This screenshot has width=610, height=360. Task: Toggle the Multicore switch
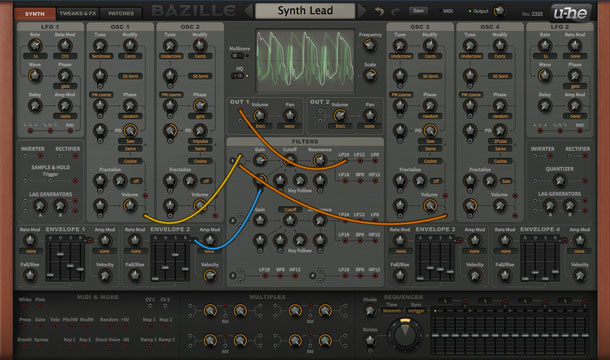237,56
